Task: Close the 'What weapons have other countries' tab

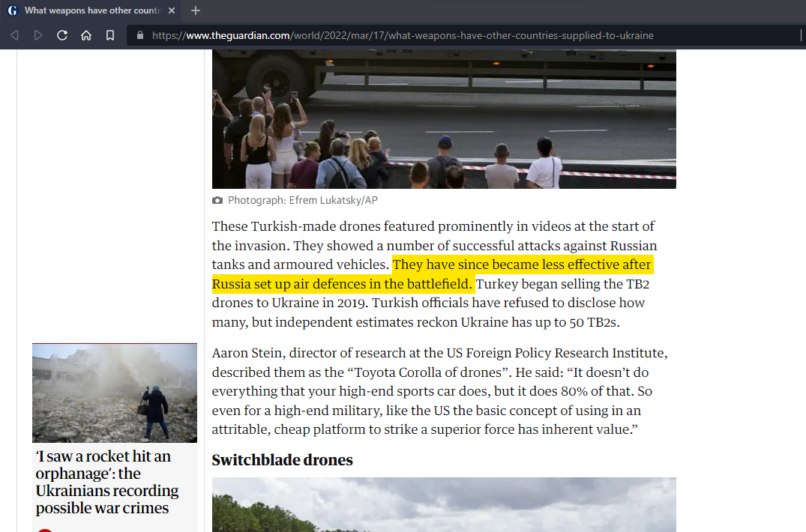Action: click(x=172, y=10)
